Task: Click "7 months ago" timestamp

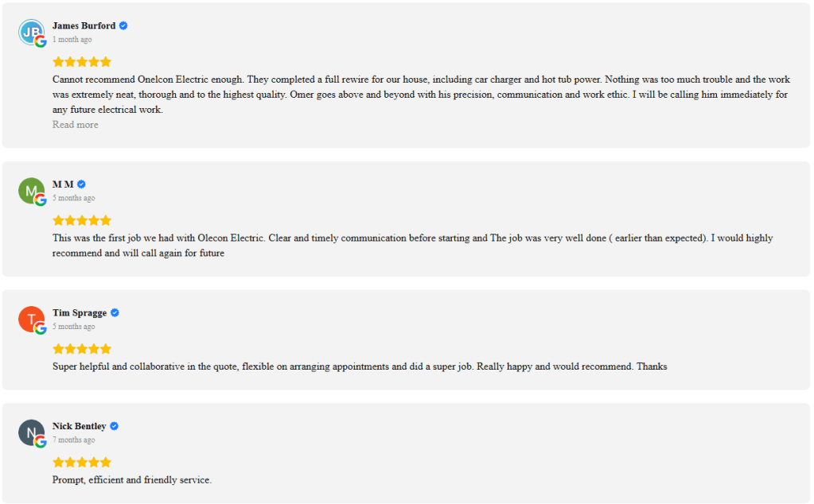Action: 73,440
